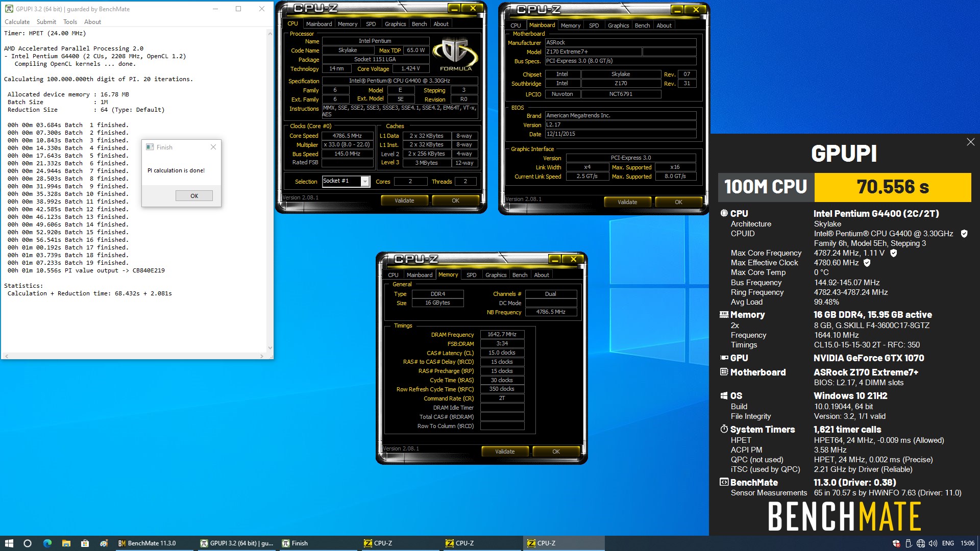
Task: Open the About menu in GPUPI
Action: [x=92, y=22]
